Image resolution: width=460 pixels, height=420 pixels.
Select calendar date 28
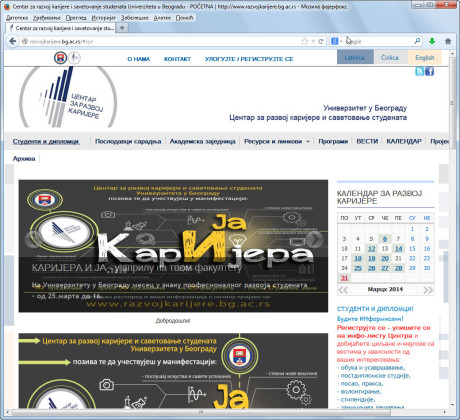398,268
